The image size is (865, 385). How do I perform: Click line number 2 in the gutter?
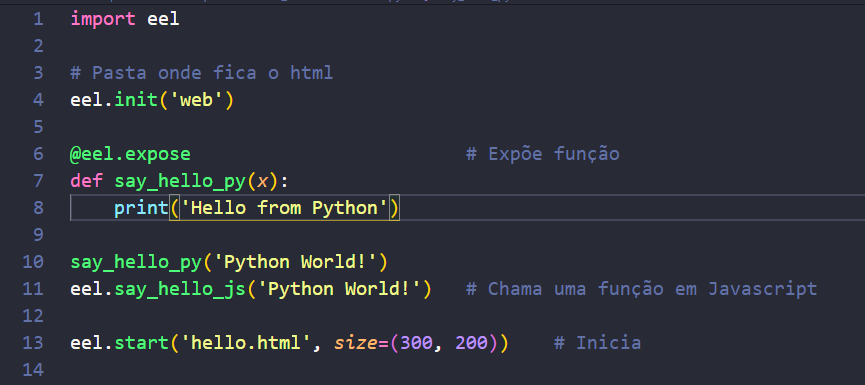[x=38, y=46]
